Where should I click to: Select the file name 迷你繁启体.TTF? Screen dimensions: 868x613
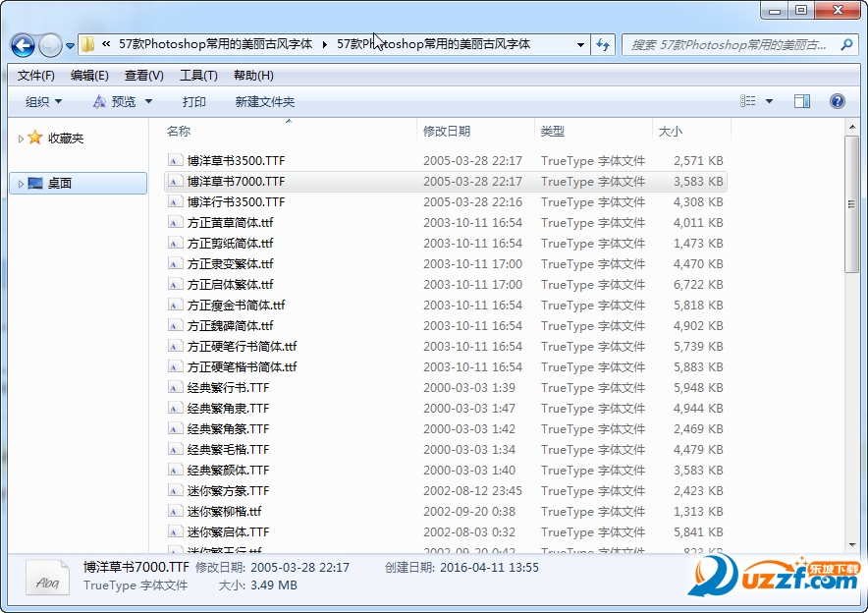pos(228,532)
